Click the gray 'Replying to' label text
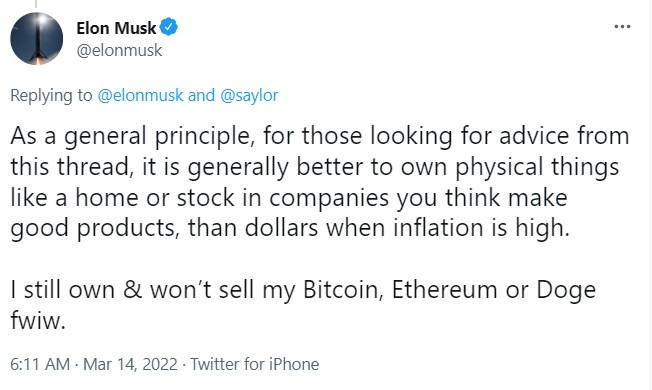 (x=51, y=95)
